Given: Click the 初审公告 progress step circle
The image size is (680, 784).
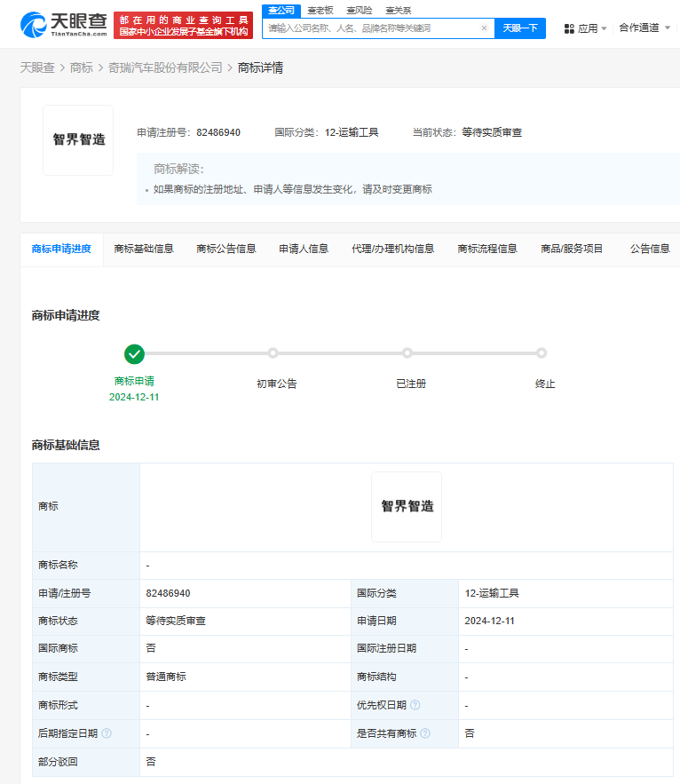Looking at the screenshot, I should click(x=273, y=353).
